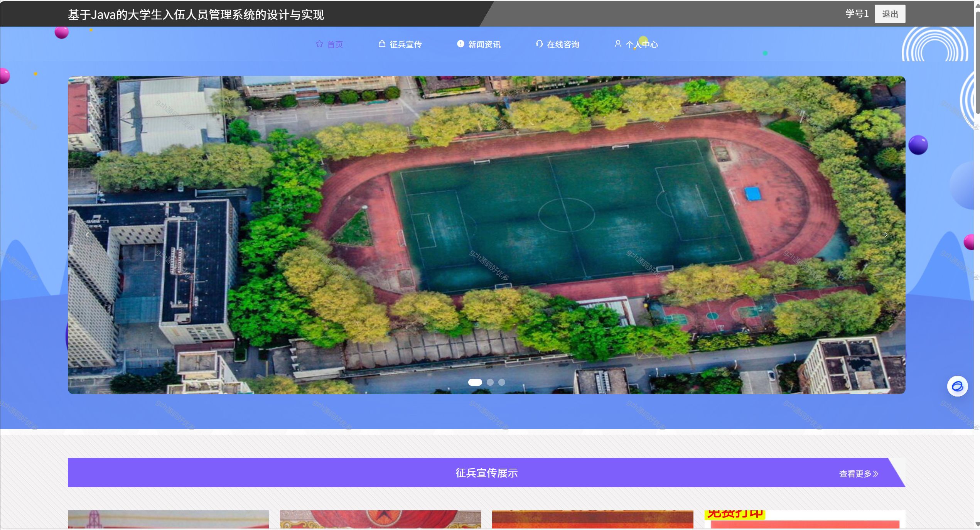Image resolution: width=980 pixels, height=530 pixels.
Task: Click the person icon beside 个人中心
Action: click(618, 44)
